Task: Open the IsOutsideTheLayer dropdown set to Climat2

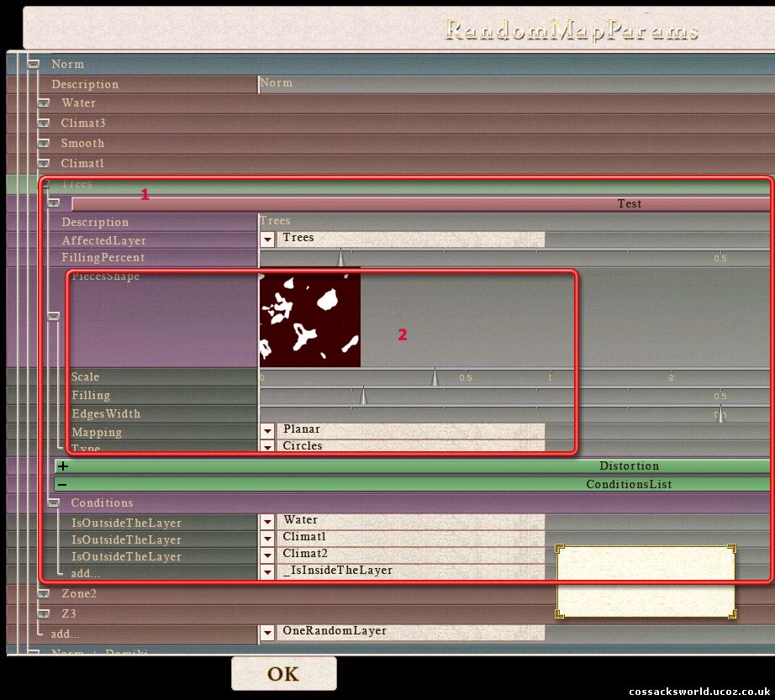Action: 267,555
